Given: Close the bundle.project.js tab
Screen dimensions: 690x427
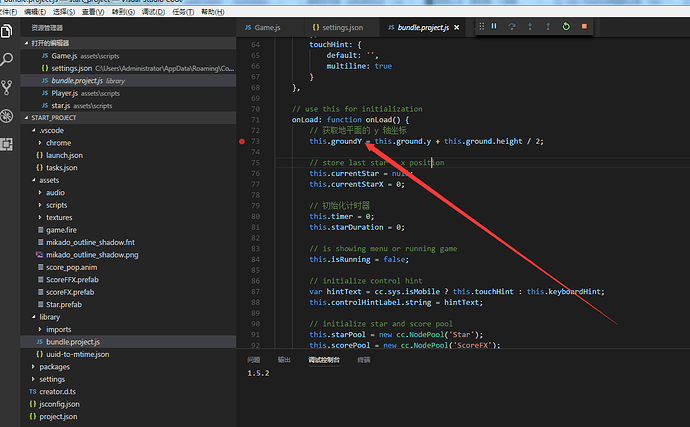Looking at the screenshot, I should 457,27.
